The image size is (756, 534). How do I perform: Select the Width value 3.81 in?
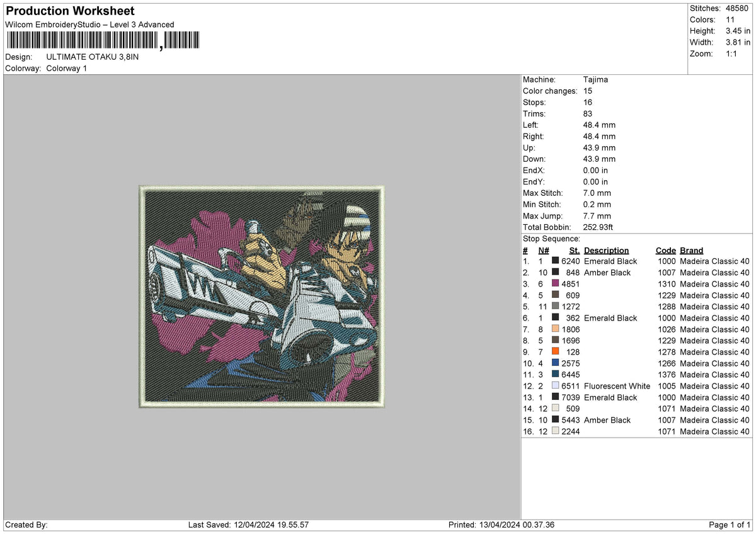click(738, 42)
